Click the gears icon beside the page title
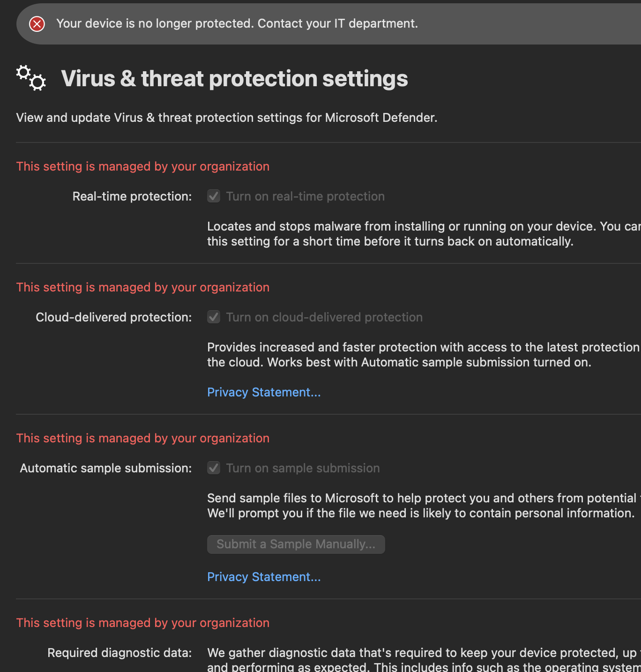 pos(31,78)
